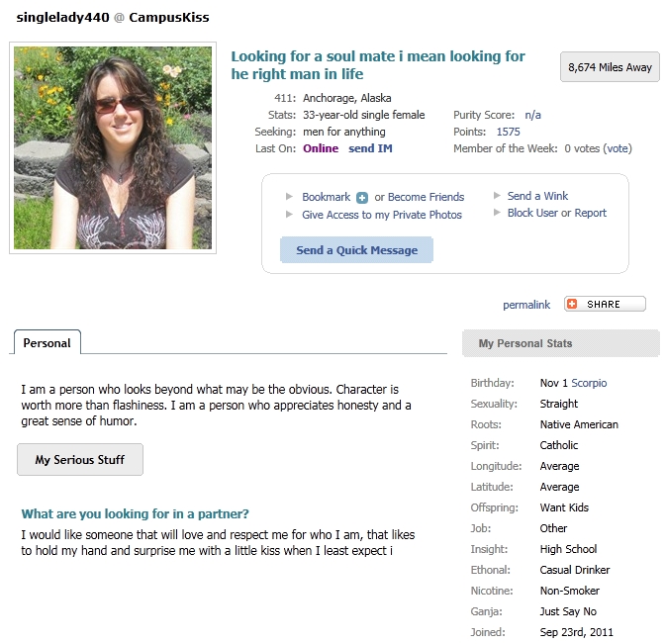Send a Wink to this user
This screenshot has width=665, height=644.
pos(537,196)
